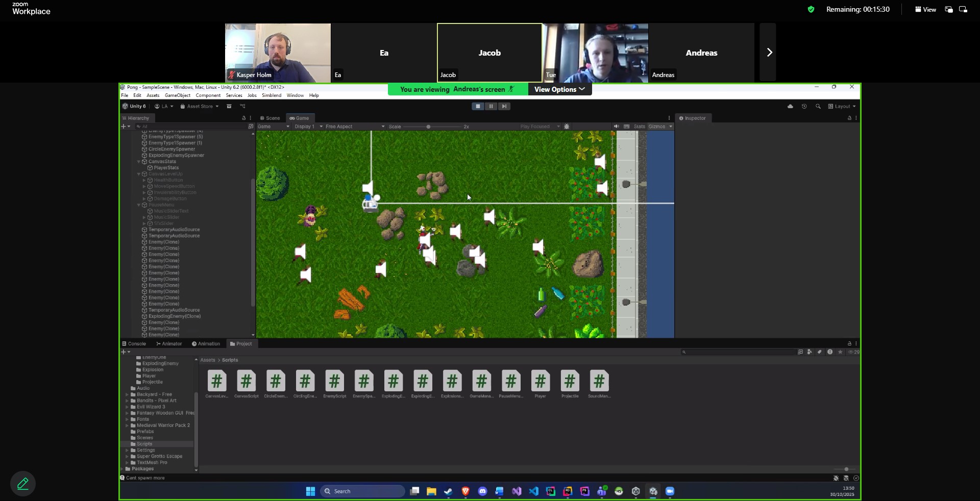
Task: Open the Layout dropdown
Action: tap(842, 106)
